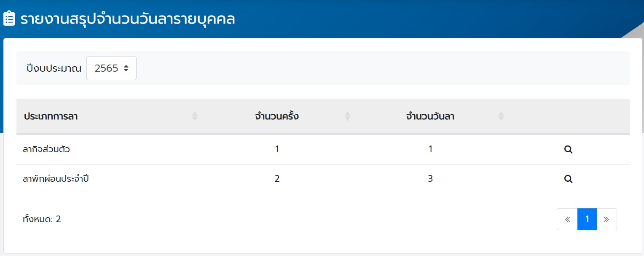Viewport: 644px width, 256px height.
Task: Click the ทั้งหมด: 2 total count text
Action: tap(42, 219)
